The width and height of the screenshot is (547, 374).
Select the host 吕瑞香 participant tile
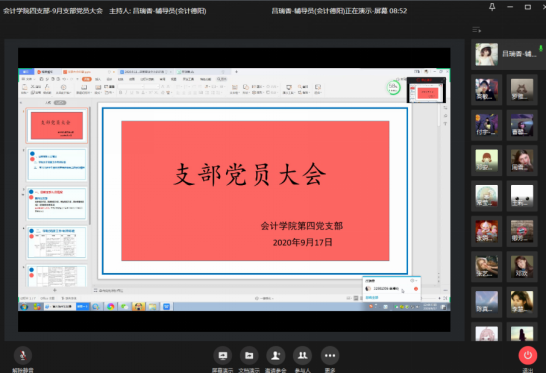[508, 54]
